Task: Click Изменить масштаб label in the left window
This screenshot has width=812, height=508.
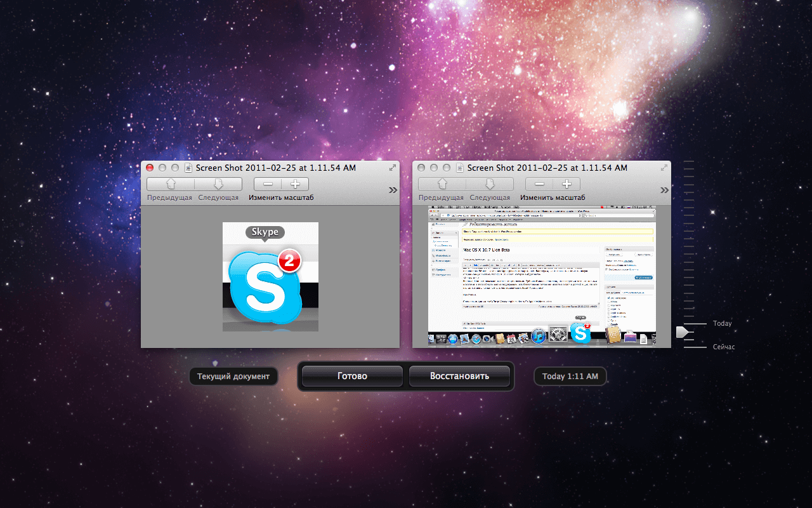Action: 281,197
